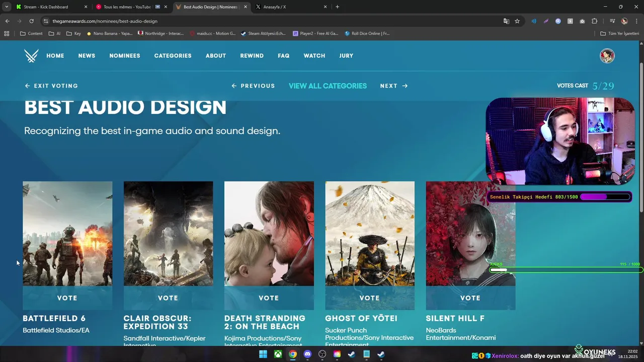
Task: Open Chrome profile avatar in toolbar
Action: coord(624,21)
